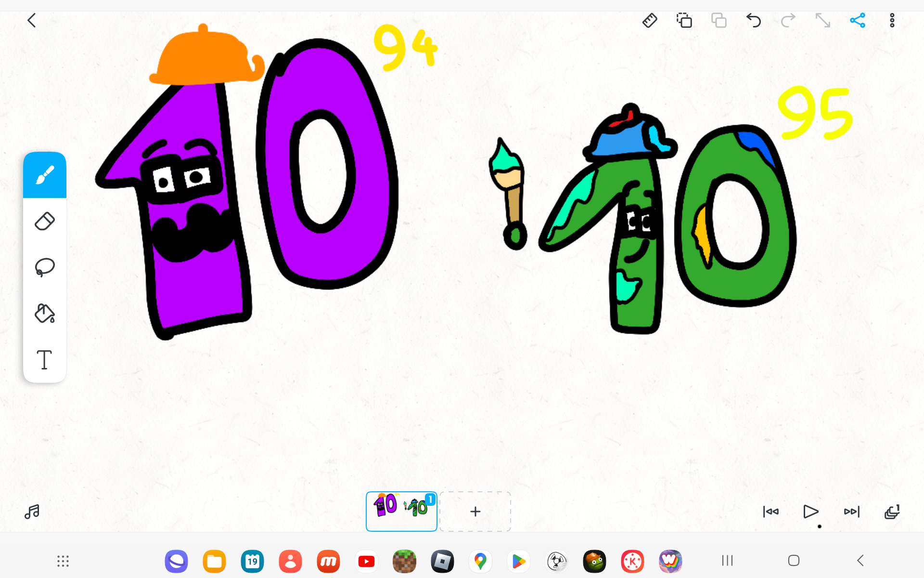
Task: Go back with the top-left arrow
Action: pos(32,21)
